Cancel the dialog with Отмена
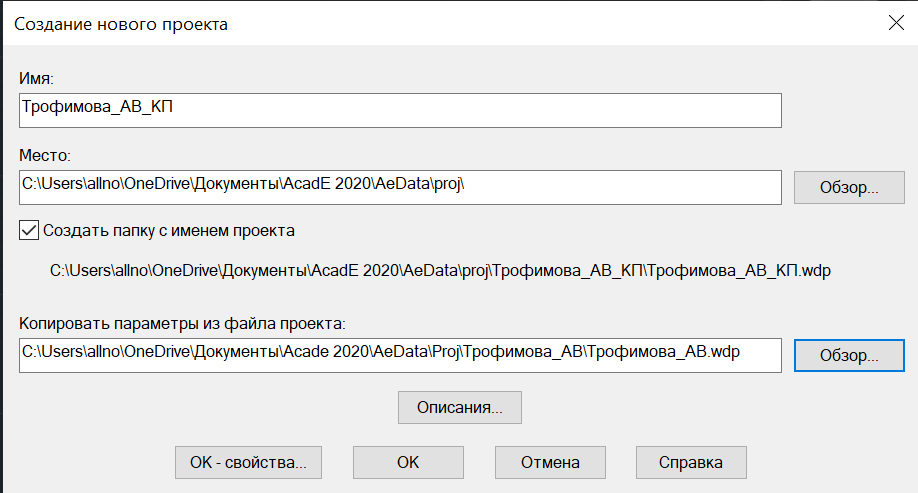This screenshot has width=918, height=493. pos(550,463)
